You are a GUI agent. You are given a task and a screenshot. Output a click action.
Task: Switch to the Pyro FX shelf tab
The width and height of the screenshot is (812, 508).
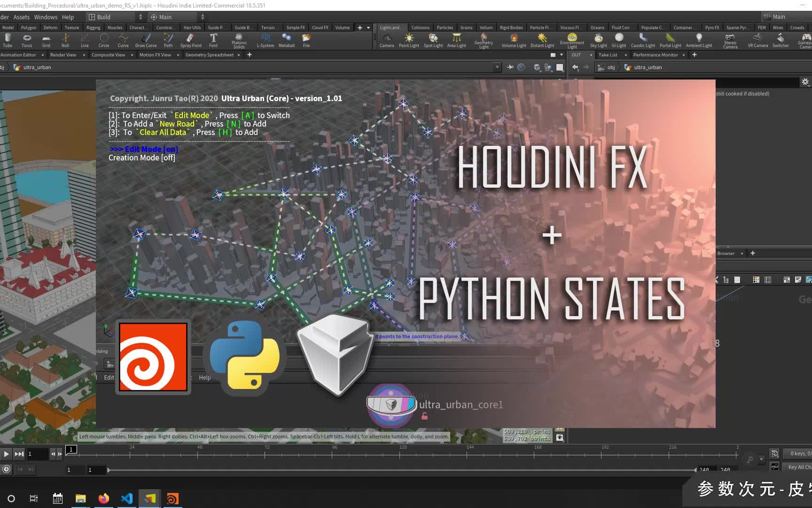pos(712,27)
